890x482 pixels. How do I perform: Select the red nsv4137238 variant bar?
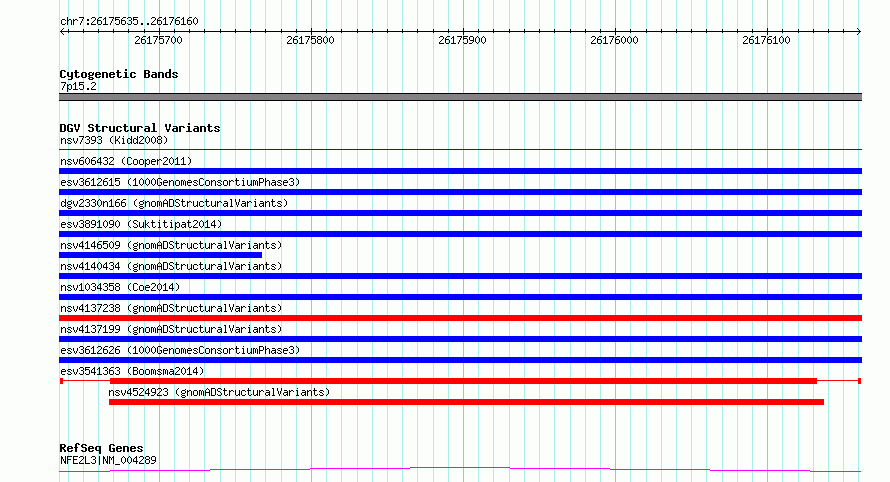point(460,318)
